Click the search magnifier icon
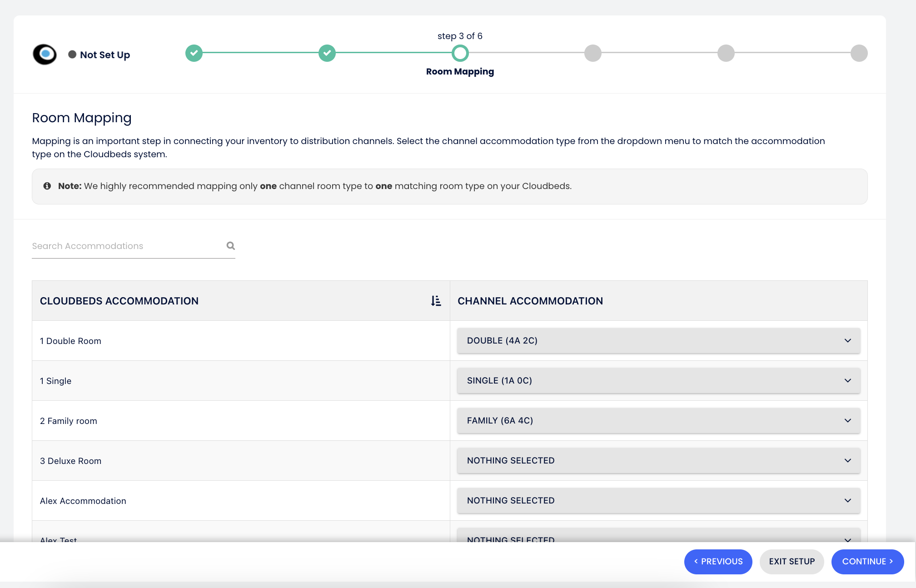Viewport: 916px width, 588px height. point(231,246)
